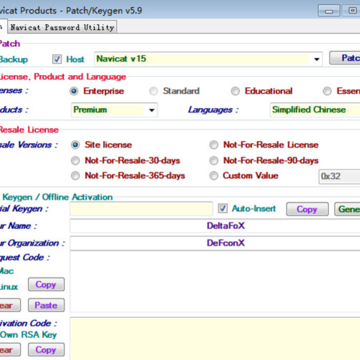360x360 pixels.
Task: Select the Enterprise license radio button
Action: click(75, 91)
